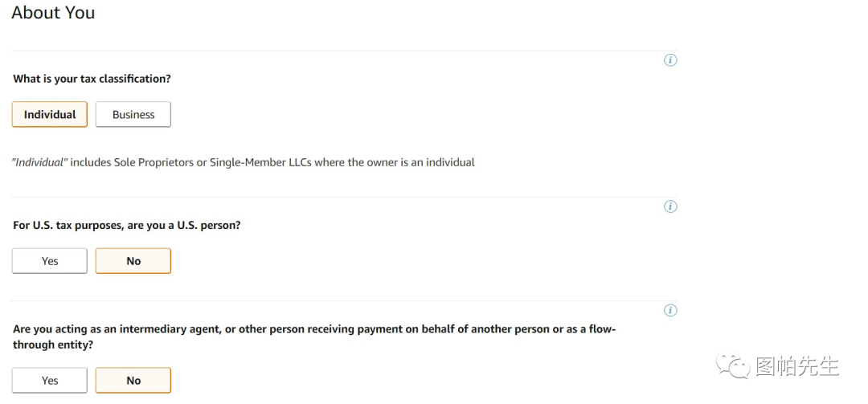Click "through entity?" text on second question line

[x=52, y=345]
